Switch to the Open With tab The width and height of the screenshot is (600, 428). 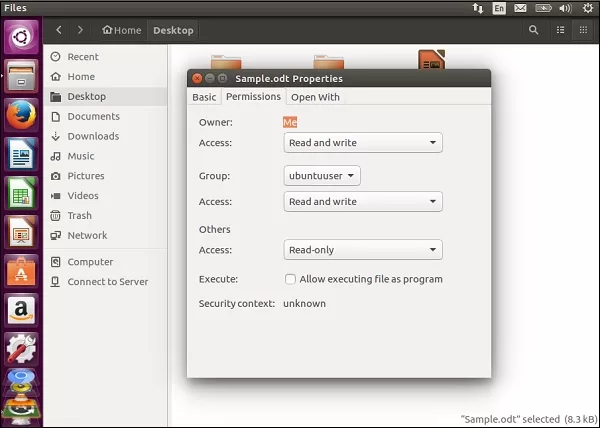click(x=315, y=97)
